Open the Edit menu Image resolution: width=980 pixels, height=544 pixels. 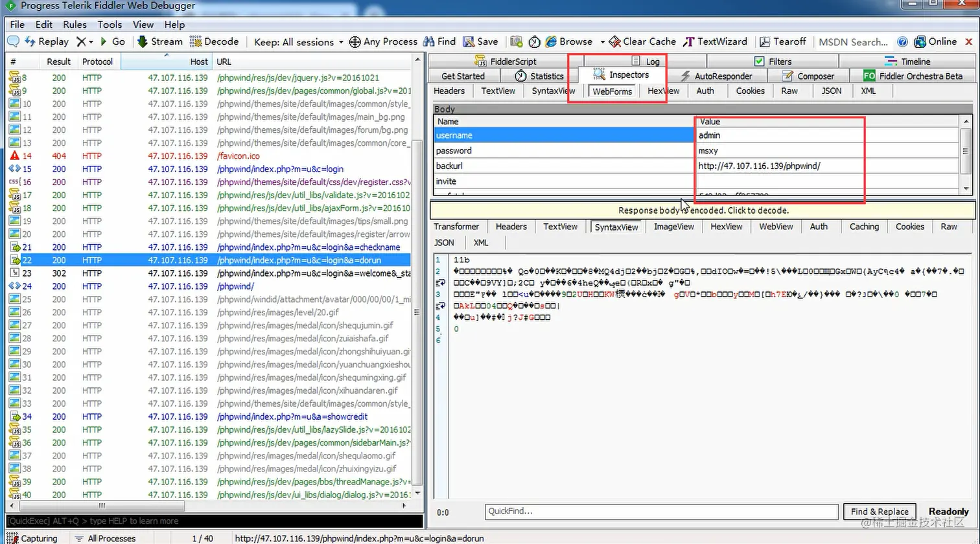tap(44, 25)
